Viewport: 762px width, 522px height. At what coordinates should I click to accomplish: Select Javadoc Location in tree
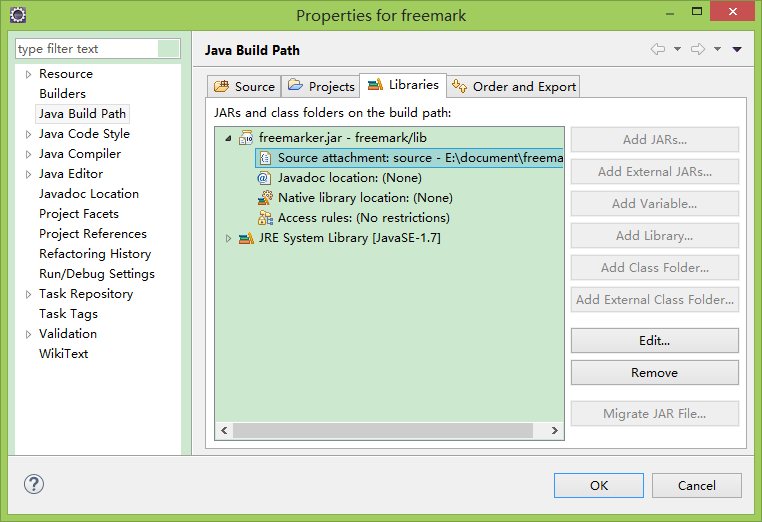point(89,194)
